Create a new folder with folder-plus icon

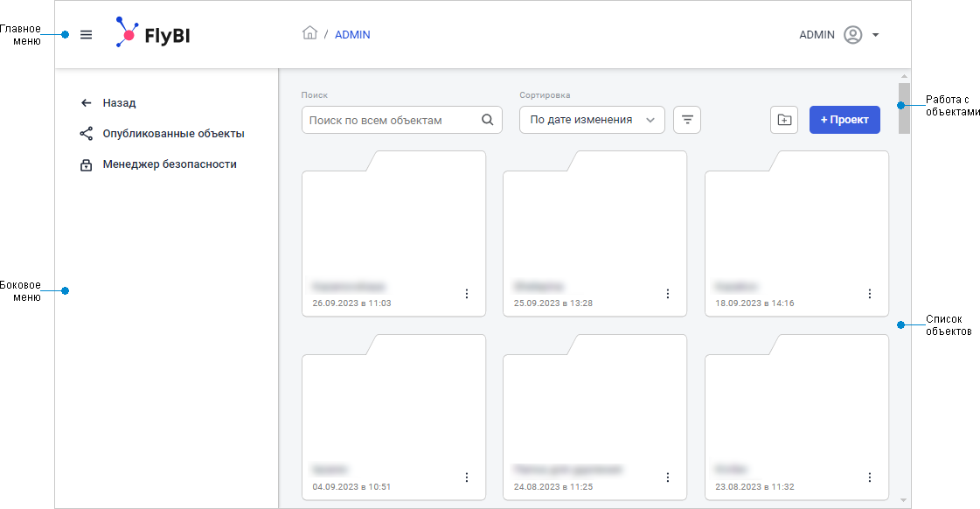pyautogui.click(x=784, y=120)
